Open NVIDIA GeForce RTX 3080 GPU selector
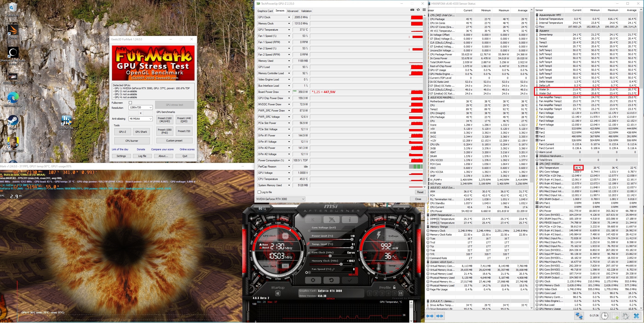 [280, 199]
